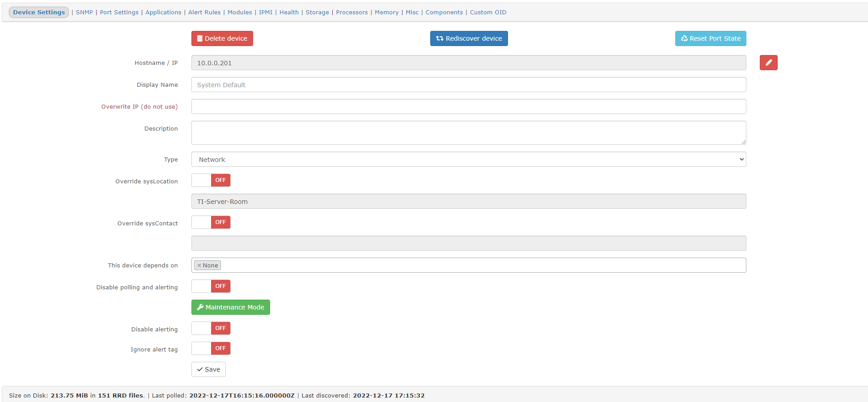Switch to the Device Settings tab
This screenshot has height=402, width=868.
click(x=39, y=12)
